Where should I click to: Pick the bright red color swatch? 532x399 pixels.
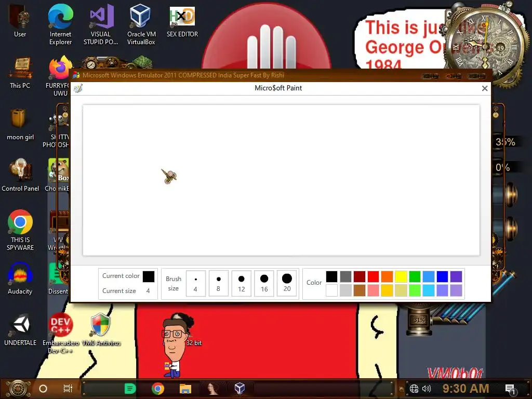(x=373, y=276)
